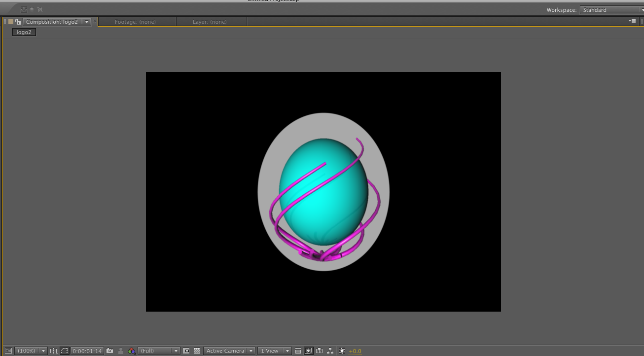Click the local axis mode icon
Viewport: 644px width, 356px height.
tap(24, 9)
